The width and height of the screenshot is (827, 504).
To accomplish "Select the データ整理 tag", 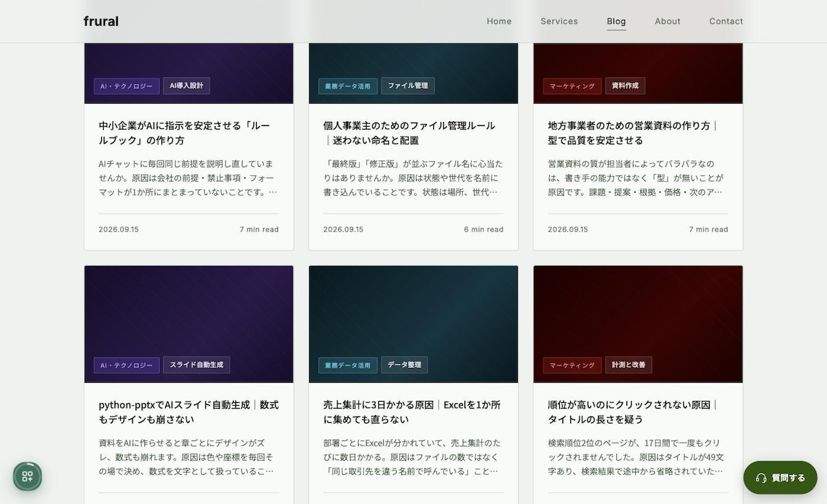I will [405, 365].
